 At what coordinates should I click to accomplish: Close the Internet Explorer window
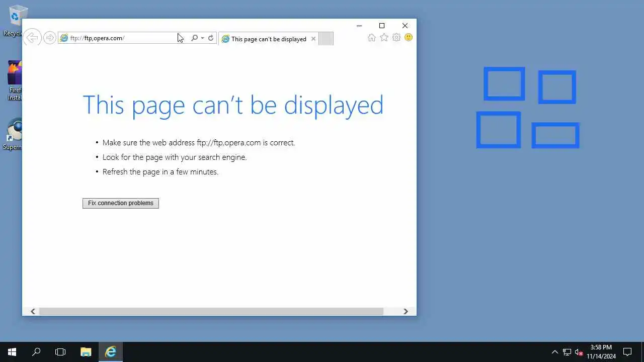point(405,26)
